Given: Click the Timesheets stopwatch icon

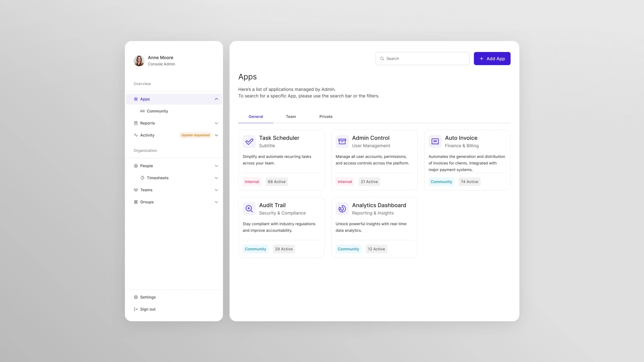Looking at the screenshot, I should tap(143, 178).
